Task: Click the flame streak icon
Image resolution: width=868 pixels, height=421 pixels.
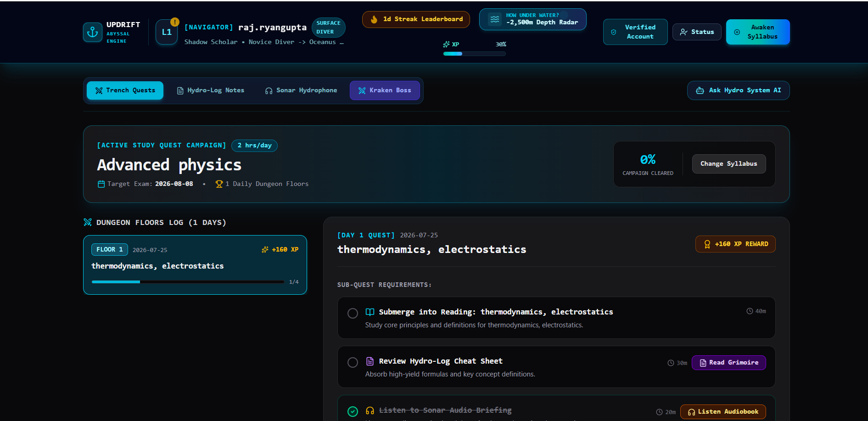Action: click(374, 19)
